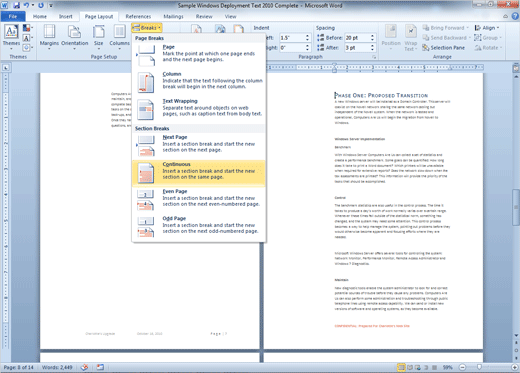Switch to the View tab
Viewport: 520px width, 373px height.
click(x=230, y=16)
